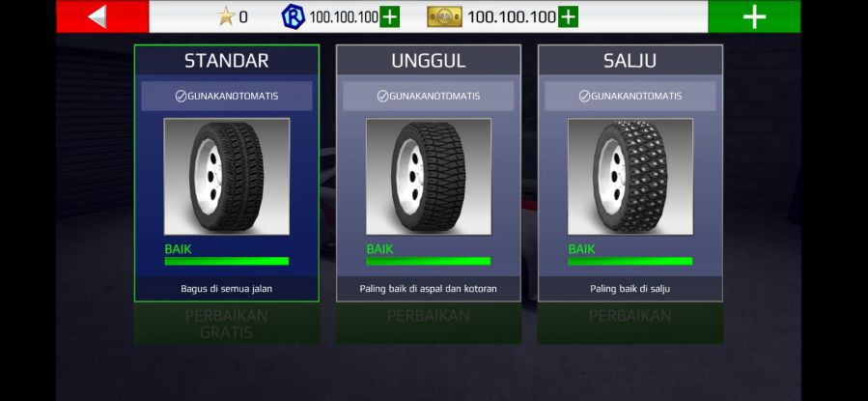Toggle Gunakan Otomatis for Standar tire
The height and width of the screenshot is (401, 868).
[227, 97]
